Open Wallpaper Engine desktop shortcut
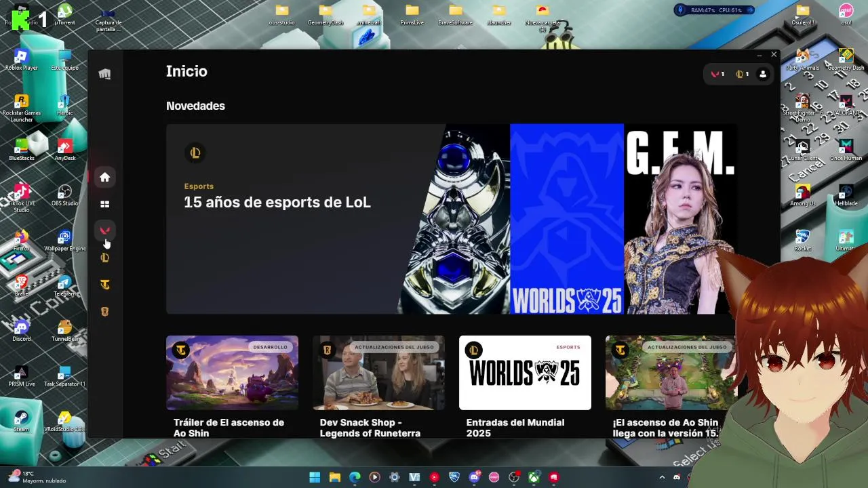This screenshot has width=868, height=488. pos(64,241)
